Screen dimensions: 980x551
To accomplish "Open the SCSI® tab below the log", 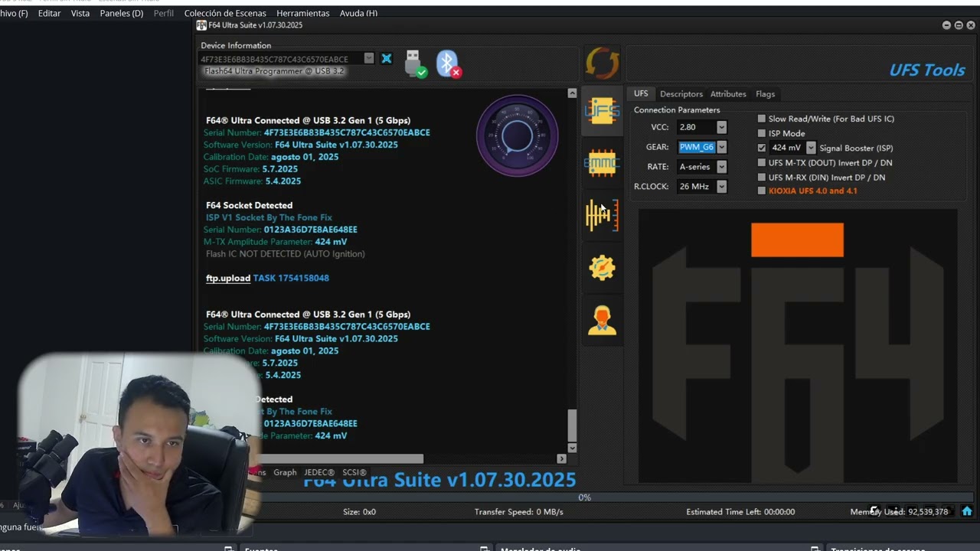I will [354, 472].
